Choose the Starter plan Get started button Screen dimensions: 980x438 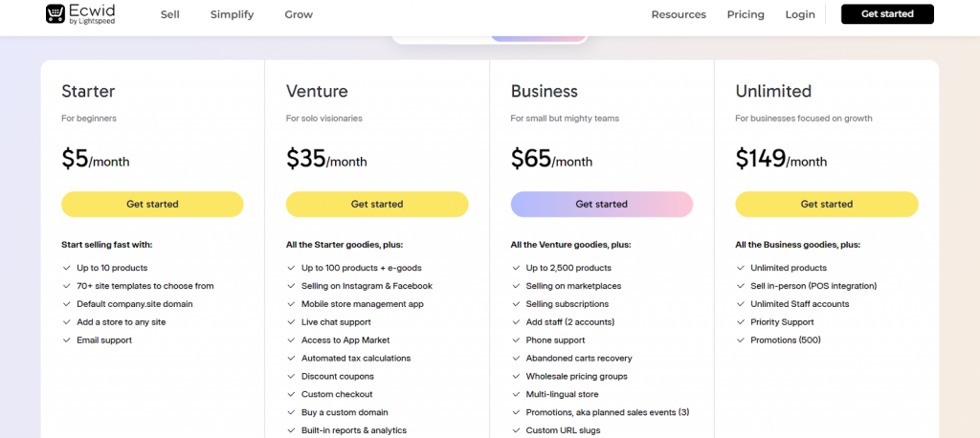(x=152, y=205)
